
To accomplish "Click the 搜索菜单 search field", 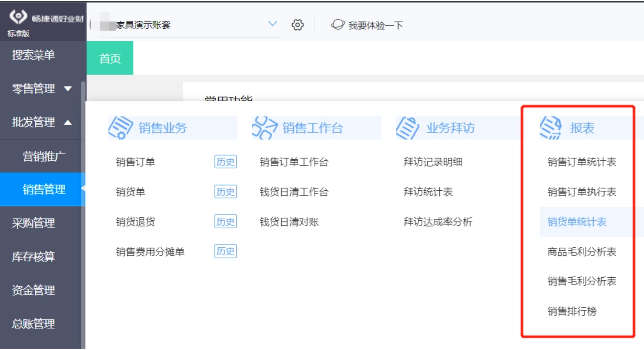I will [x=34, y=55].
